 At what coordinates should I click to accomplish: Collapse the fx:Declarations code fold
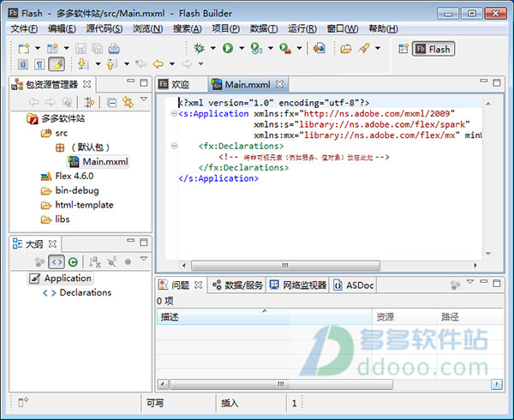(174, 146)
